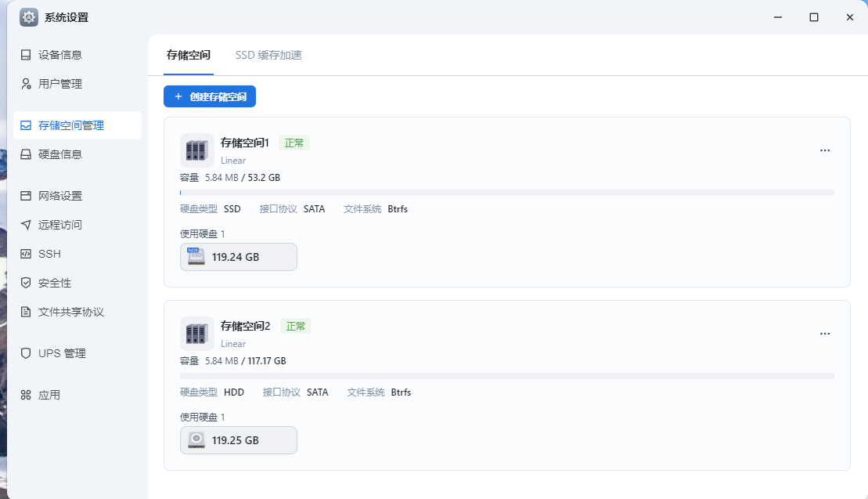Select the 119.24 GB SSD disk
The height and width of the screenshot is (499, 868).
point(239,257)
